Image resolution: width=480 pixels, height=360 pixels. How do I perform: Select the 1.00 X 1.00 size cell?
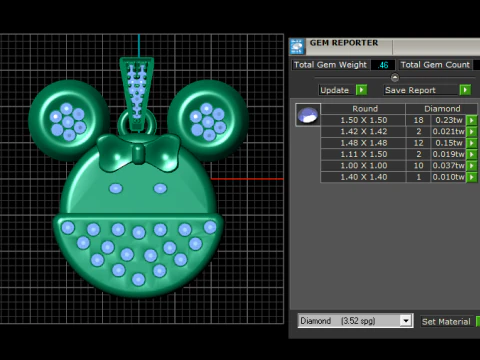coord(363,165)
